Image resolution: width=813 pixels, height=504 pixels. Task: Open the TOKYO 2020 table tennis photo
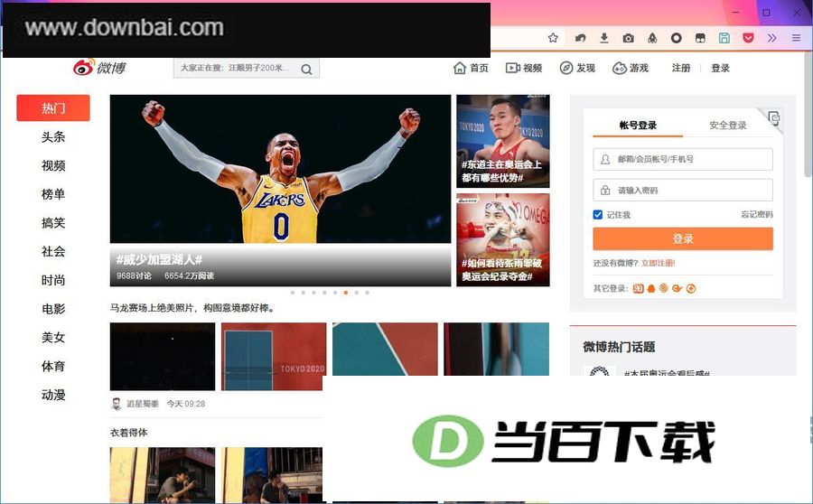[274, 357]
